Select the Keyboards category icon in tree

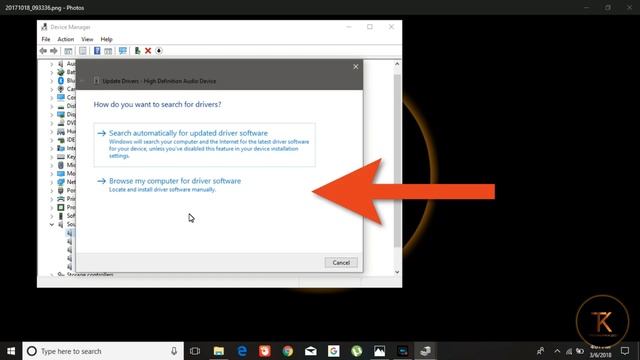[x=61, y=157]
